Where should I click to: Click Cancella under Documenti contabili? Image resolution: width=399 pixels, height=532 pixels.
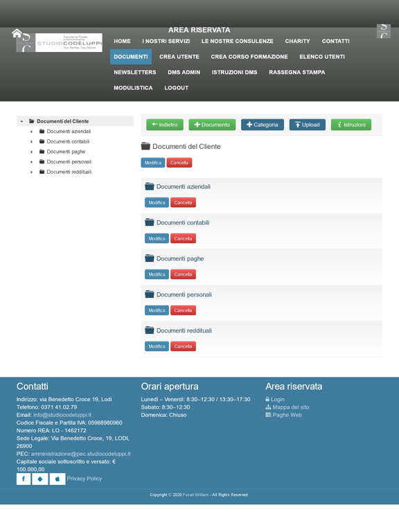[183, 238]
